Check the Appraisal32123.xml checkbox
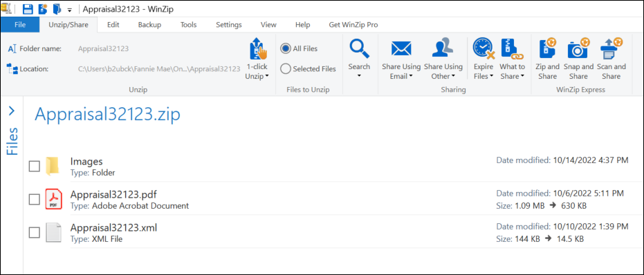 point(34,233)
